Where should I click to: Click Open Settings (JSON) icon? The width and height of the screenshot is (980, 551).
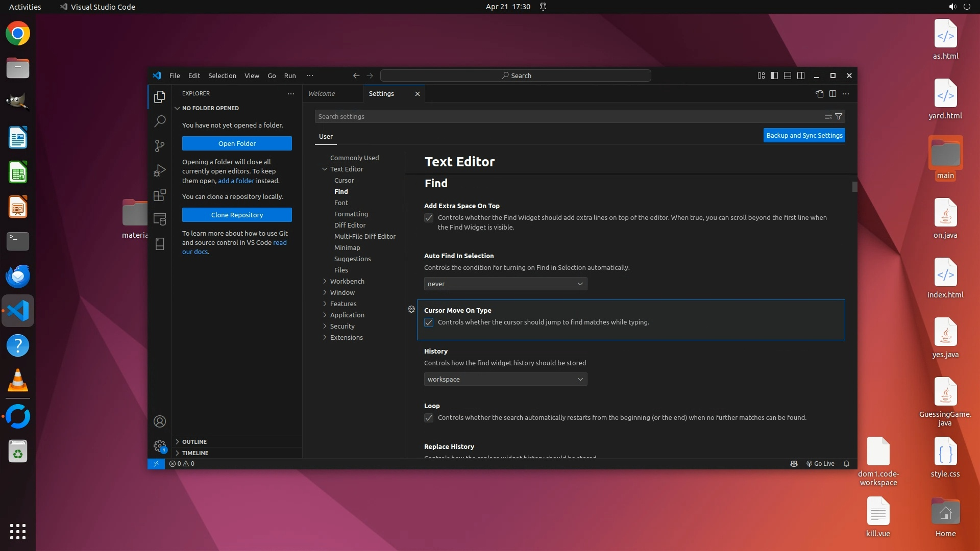pyautogui.click(x=819, y=94)
